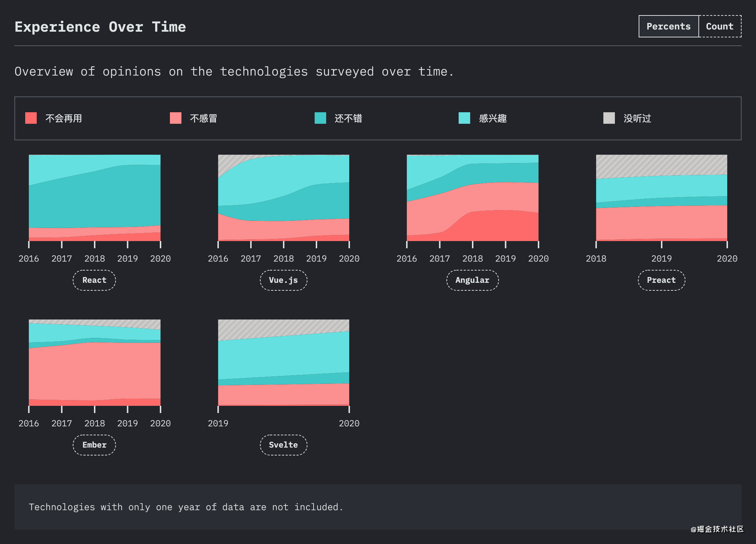
Task: Click the Angular area chart
Action: pyautogui.click(x=472, y=198)
